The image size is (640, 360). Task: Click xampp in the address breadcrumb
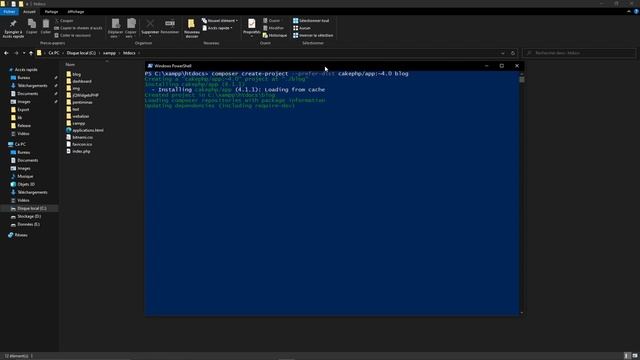pyautogui.click(x=109, y=53)
